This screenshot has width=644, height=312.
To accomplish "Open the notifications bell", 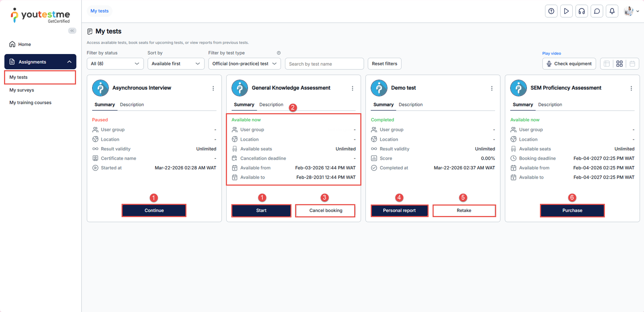I will pos(612,11).
